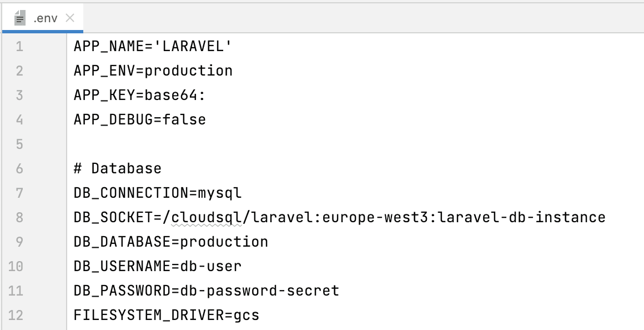Click gcs on the FILESYSTEM_DRIVER line
644x330 pixels.
[x=247, y=315]
